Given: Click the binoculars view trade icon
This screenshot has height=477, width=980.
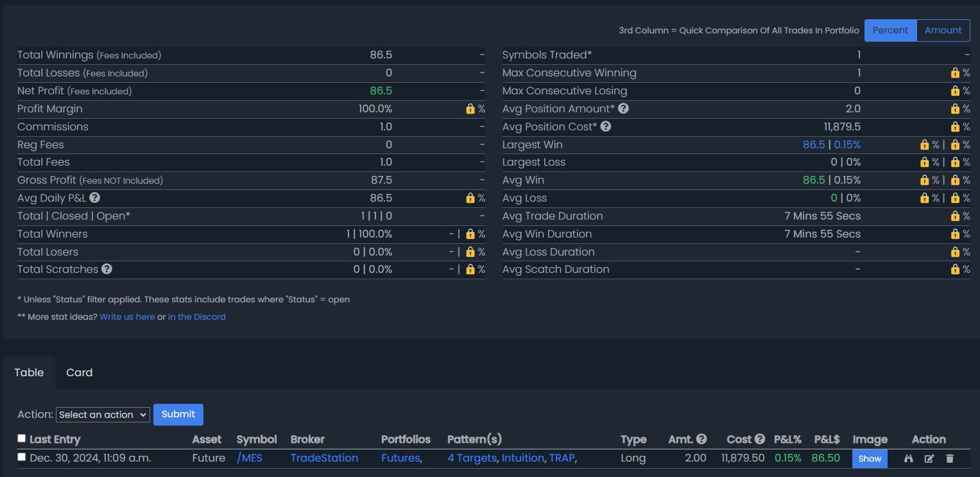Looking at the screenshot, I should point(909,458).
